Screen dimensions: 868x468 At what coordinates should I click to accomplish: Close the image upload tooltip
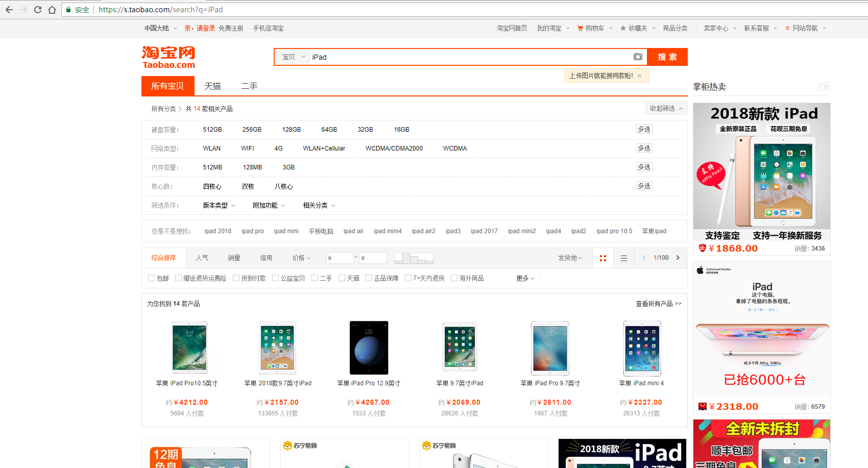coord(639,76)
